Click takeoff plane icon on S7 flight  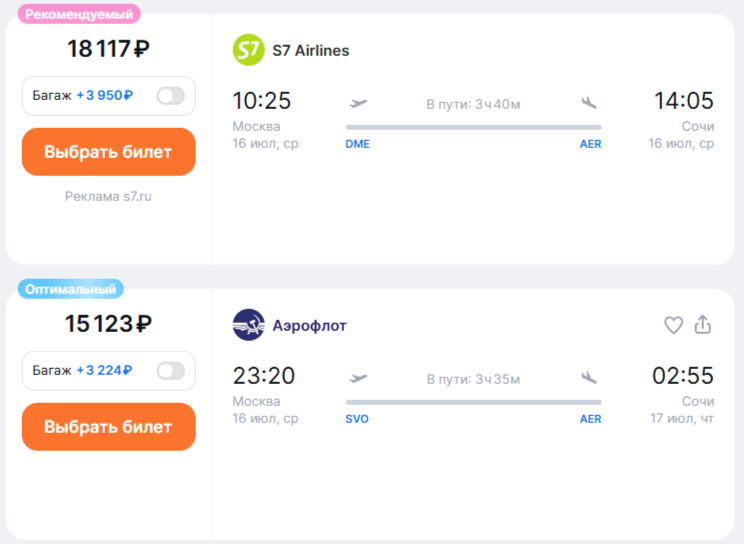[358, 103]
